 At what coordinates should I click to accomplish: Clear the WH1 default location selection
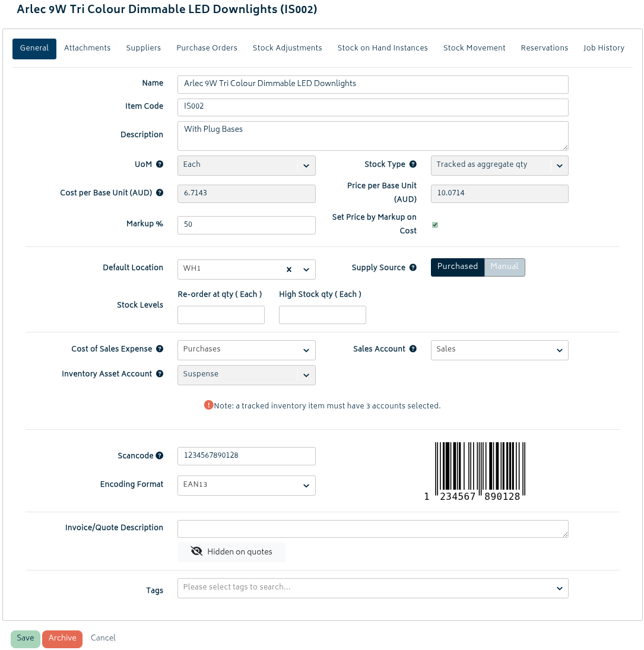click(289, 269)
